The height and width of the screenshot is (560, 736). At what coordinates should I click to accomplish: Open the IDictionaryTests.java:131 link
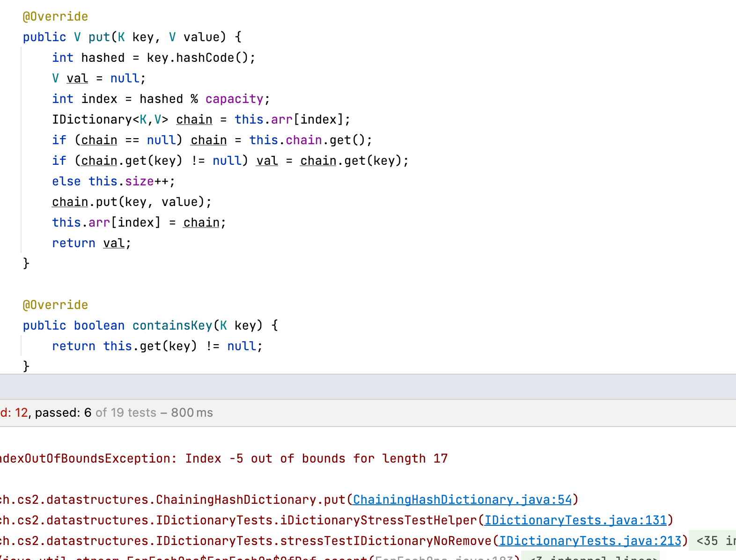575,520
